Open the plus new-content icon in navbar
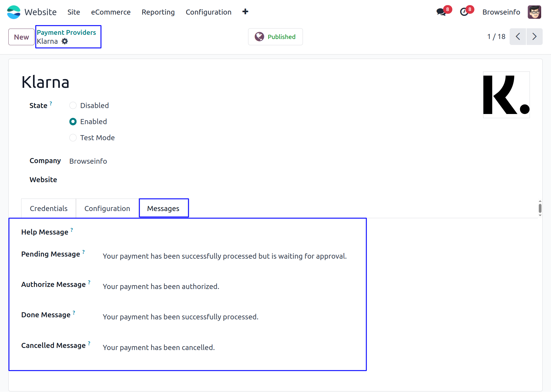Image resolution: width=551 pixels, height=392 pixels. pyautogui.click(x=245, y=12)
